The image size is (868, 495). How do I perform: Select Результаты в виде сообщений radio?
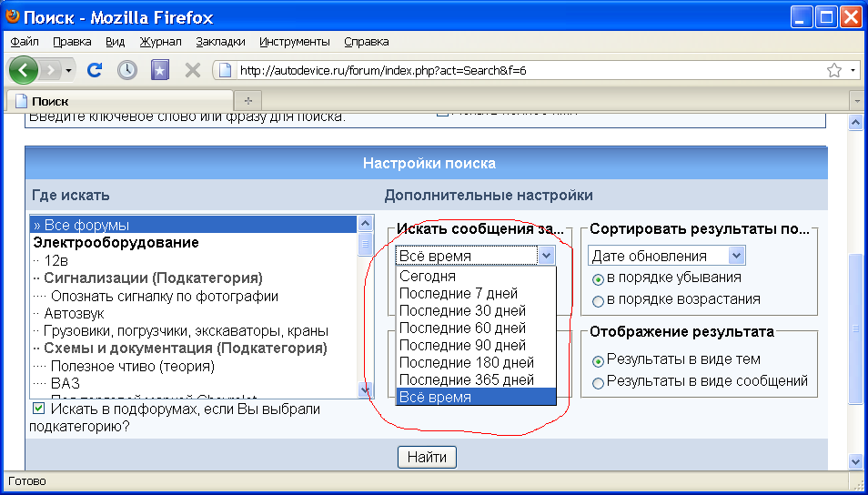(598, 383)
